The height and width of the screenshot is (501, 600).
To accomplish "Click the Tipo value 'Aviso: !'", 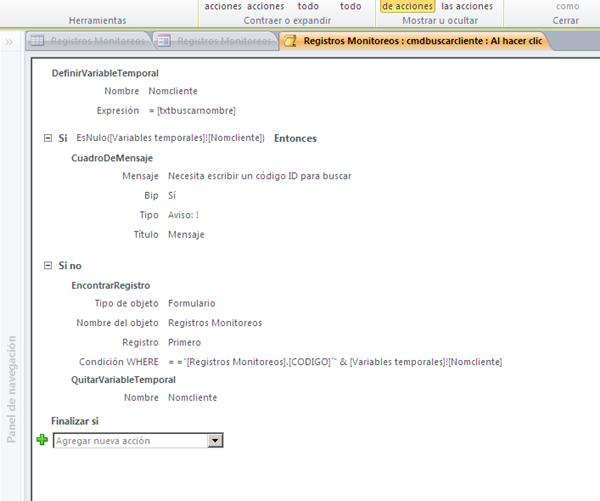I will pyautogui.click(x=183, y=215).
